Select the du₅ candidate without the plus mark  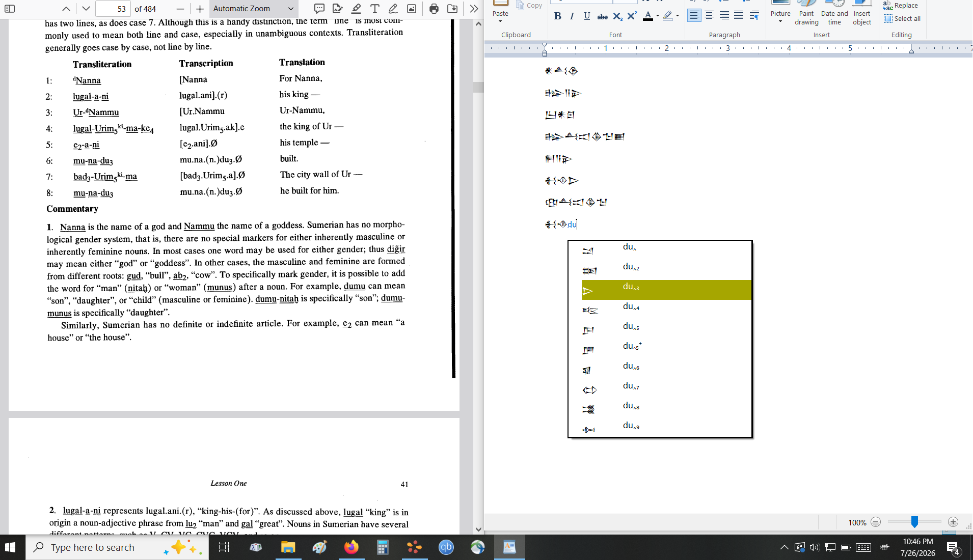coord(666,329)
